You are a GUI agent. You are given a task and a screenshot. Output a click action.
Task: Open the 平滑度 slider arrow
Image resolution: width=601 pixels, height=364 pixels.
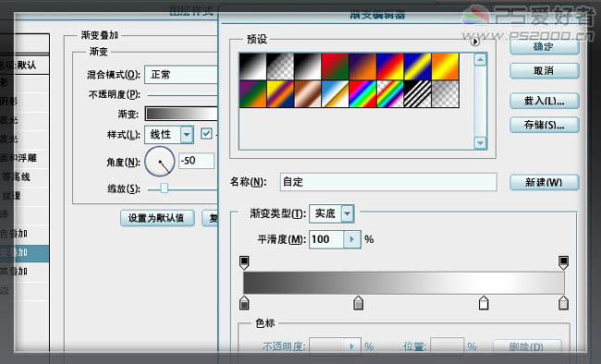(351, 239)
